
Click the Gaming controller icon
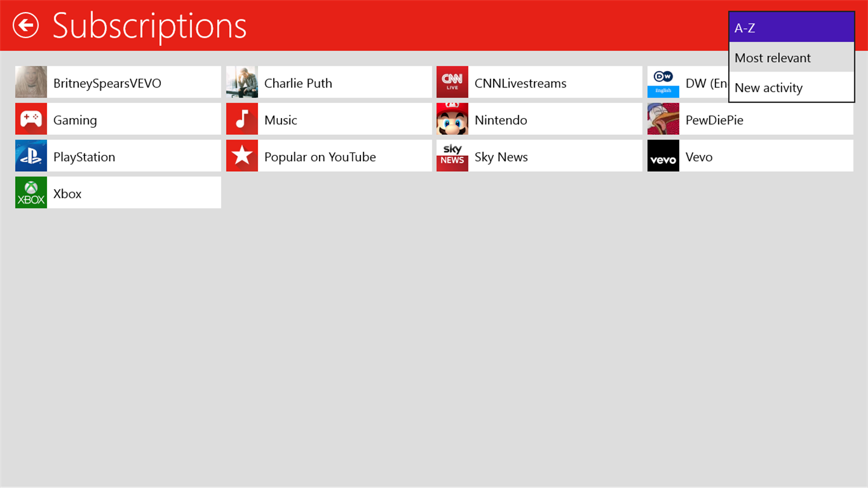click(31, 119)
